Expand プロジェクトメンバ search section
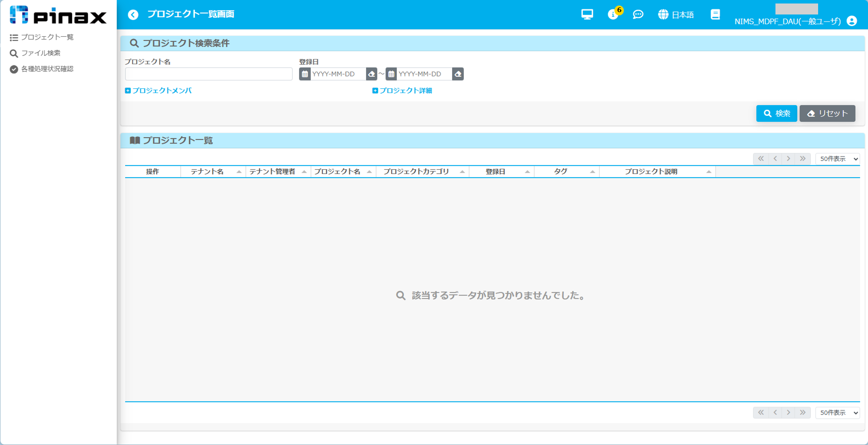The height and width of the screenshot is (445, 868). click(x=158, y=91)
